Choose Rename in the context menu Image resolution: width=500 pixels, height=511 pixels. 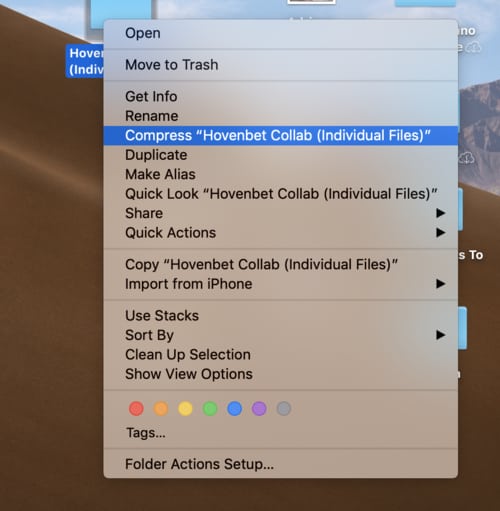pyautogui.click(x=280, y=116)
